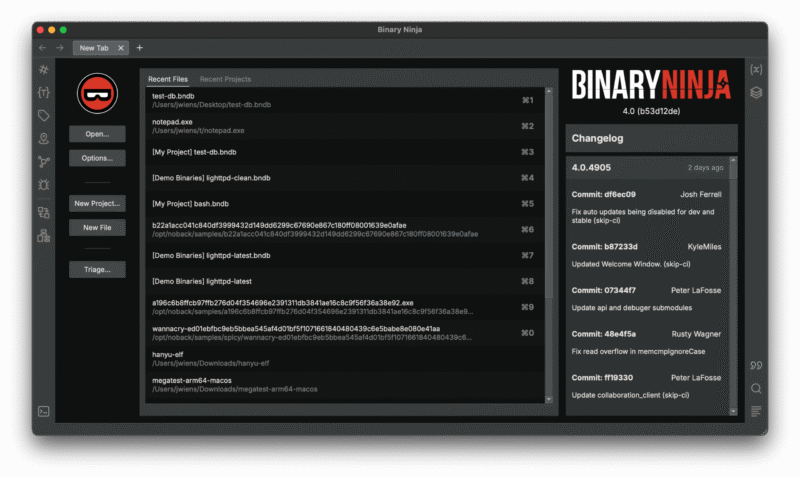The height and width of the screenshot is (478, 800).
Task: Navigate back with the left arrow
Action: [42, 47]
